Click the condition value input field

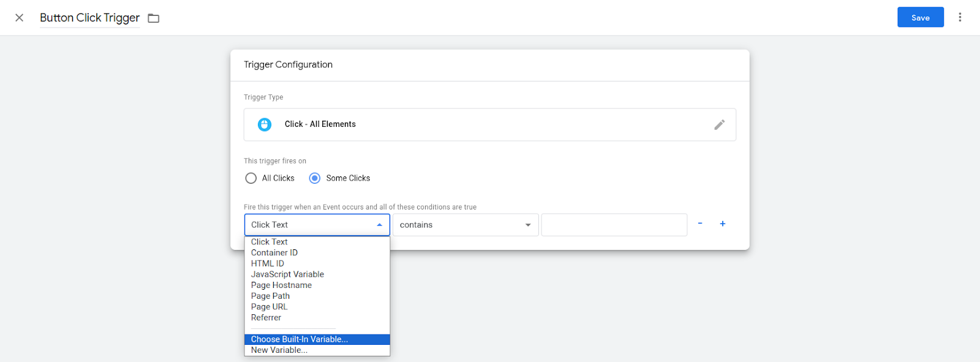coord(614,225)
